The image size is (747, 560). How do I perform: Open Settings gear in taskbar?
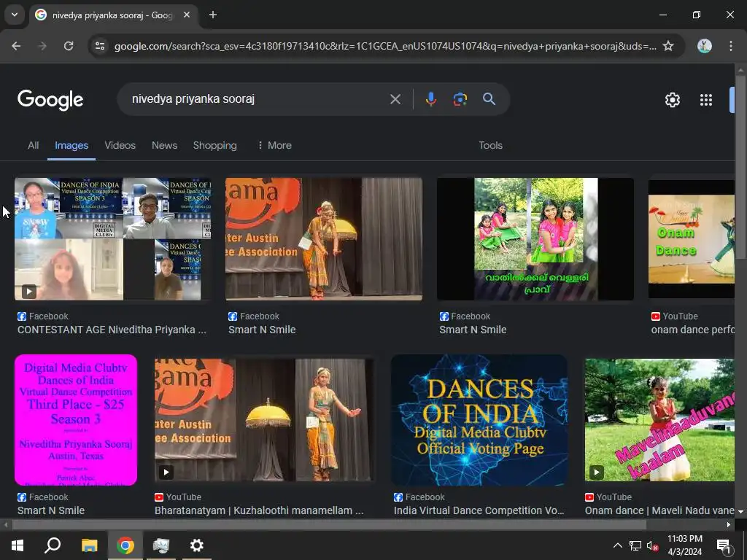(x=197, y=545)
